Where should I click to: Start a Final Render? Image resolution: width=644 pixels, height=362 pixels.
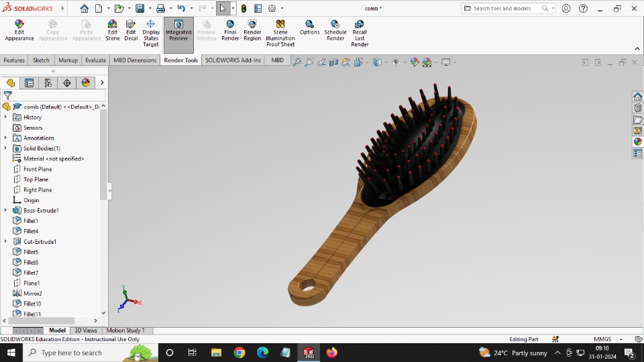pos(230,30)
